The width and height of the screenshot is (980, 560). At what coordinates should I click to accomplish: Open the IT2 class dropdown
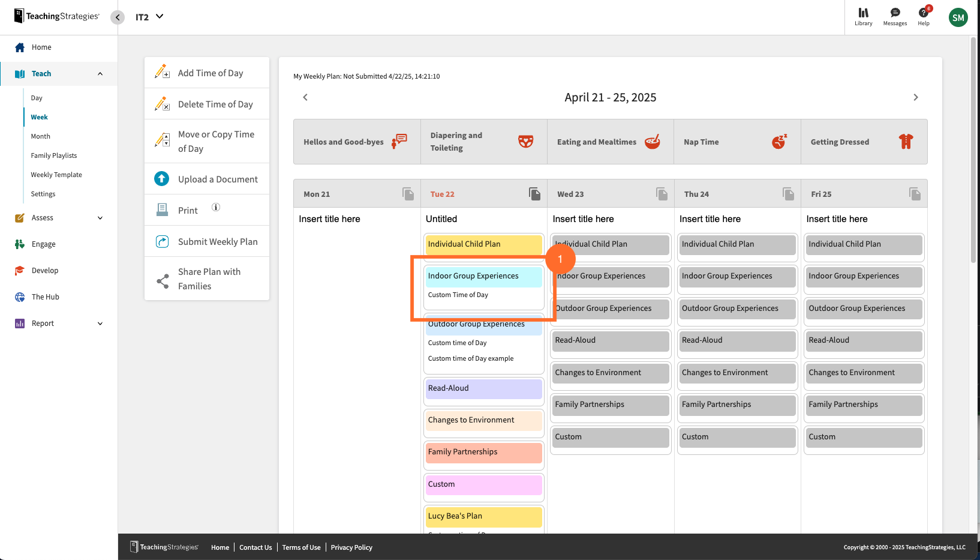149,17
